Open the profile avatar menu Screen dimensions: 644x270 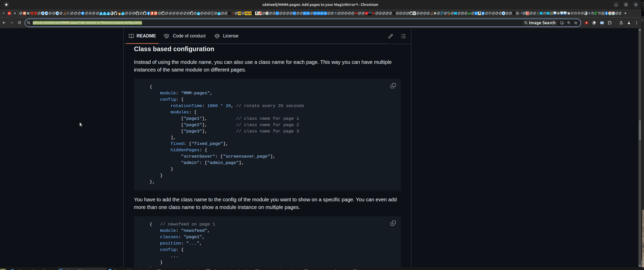pyautogui.click(x=629, y=23)
